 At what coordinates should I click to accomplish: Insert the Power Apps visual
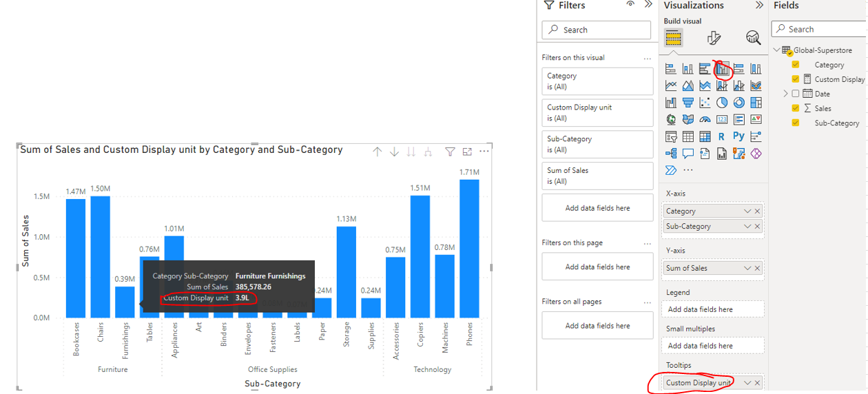click(x=756, y=154)
